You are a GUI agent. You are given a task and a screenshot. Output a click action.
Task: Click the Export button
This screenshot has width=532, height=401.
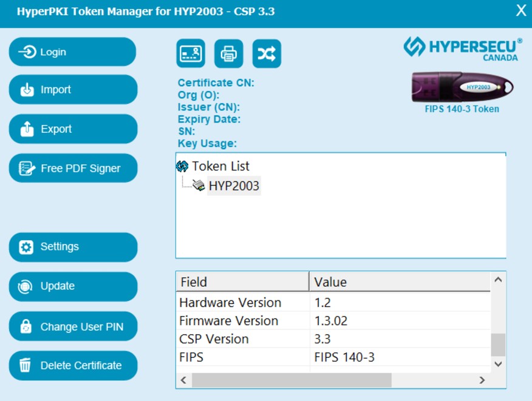(73, 129)
